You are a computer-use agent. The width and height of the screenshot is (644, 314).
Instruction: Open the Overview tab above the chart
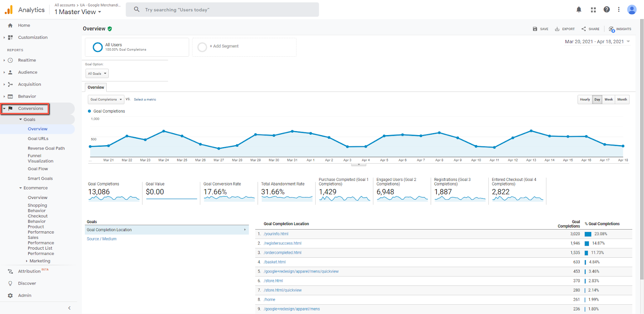(x=96, y=87)
